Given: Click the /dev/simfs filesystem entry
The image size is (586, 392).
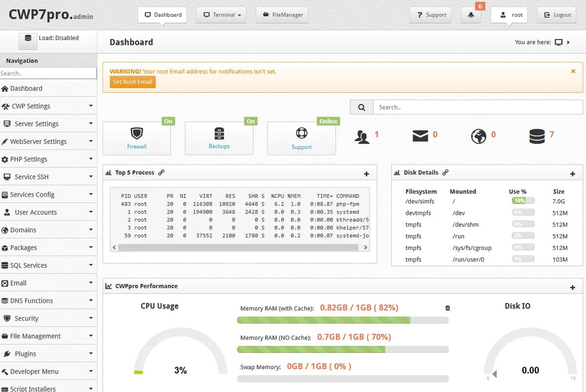Looking at the screenshot, I should (419, 201).
